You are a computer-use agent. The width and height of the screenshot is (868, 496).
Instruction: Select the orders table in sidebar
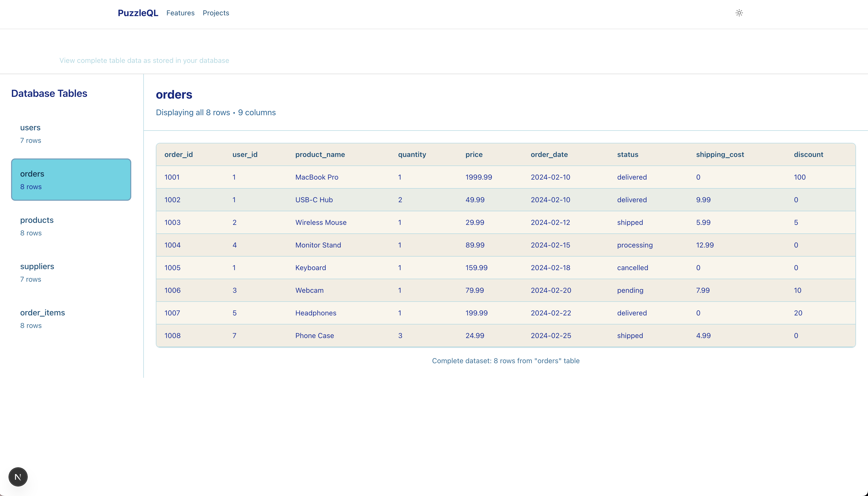point(71,180)
